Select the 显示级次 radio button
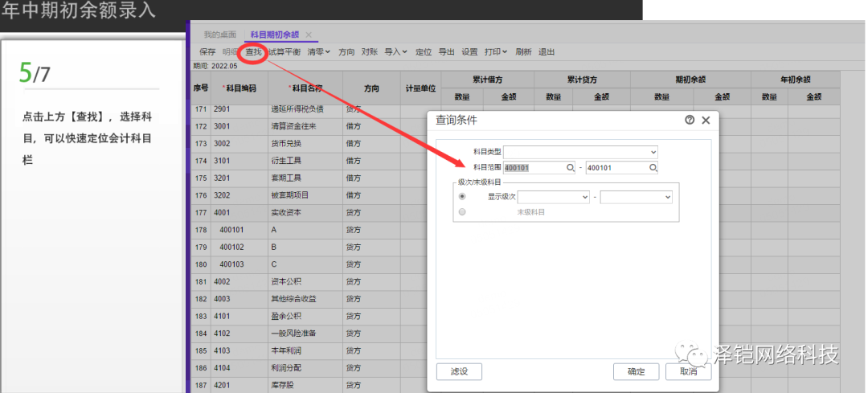Screen dimensions: 868x393 pyautogui.click(x=461, y=196)
